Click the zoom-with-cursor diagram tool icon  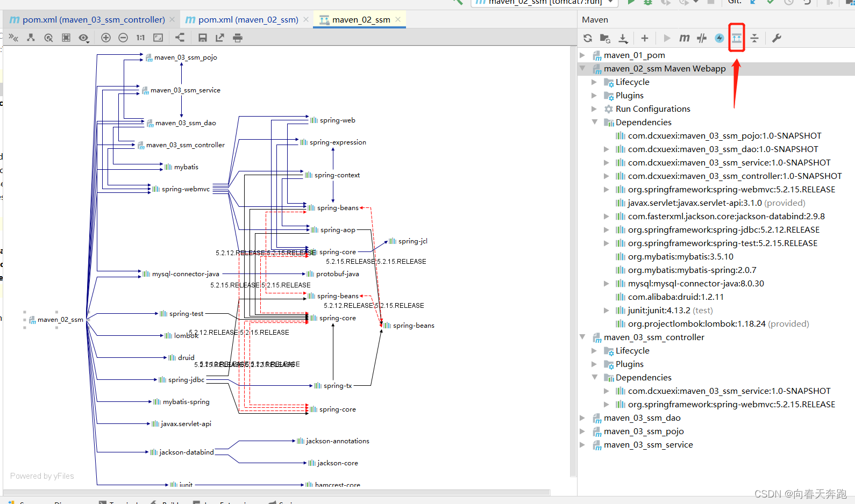coord(48,38)
